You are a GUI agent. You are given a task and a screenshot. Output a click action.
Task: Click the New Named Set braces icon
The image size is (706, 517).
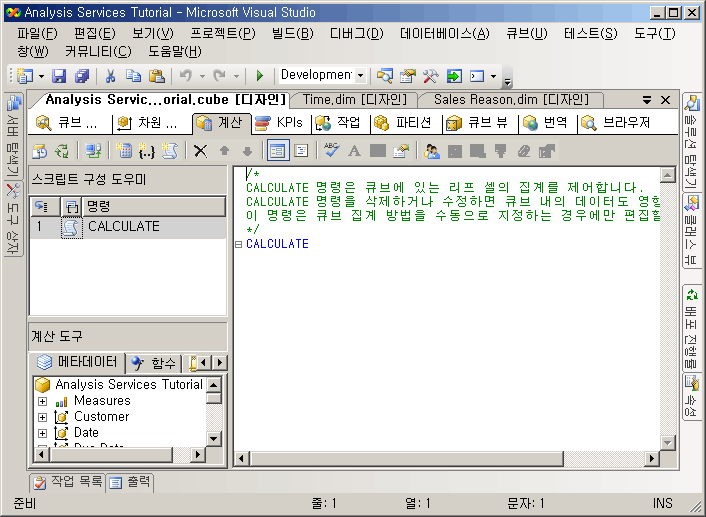coord(147,151)
